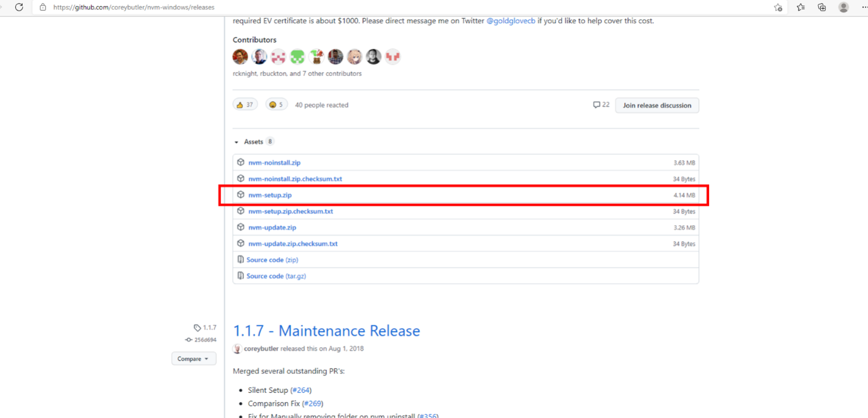The height and width of the screenshot is (418, 868).
Task: Click the package icon beside nvm-setup.zip
Action: click(241, 195)
